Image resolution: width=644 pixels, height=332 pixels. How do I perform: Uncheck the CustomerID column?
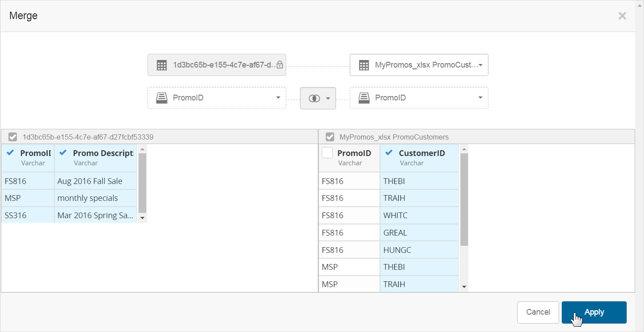point(389,153)
